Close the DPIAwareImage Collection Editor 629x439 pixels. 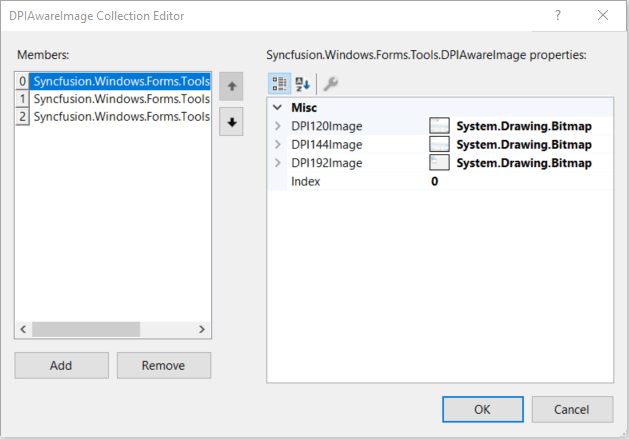pyautogui.click(x=603, y=16)
